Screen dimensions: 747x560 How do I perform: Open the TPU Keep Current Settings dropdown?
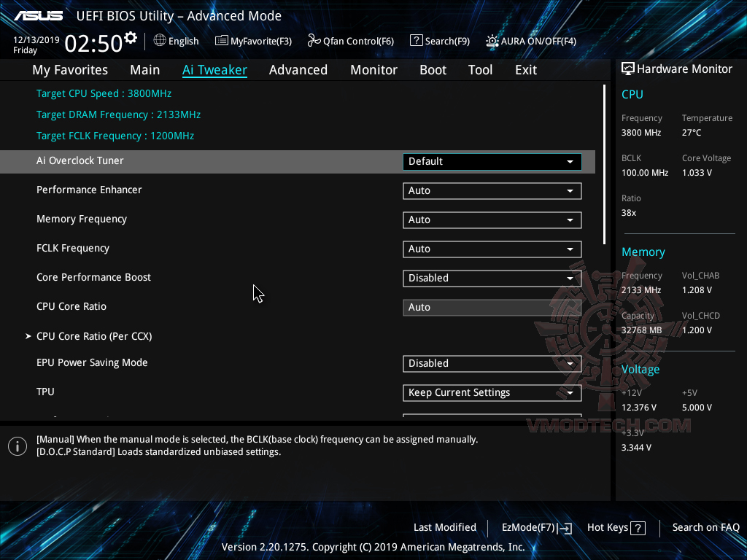(x=492, y=393)
